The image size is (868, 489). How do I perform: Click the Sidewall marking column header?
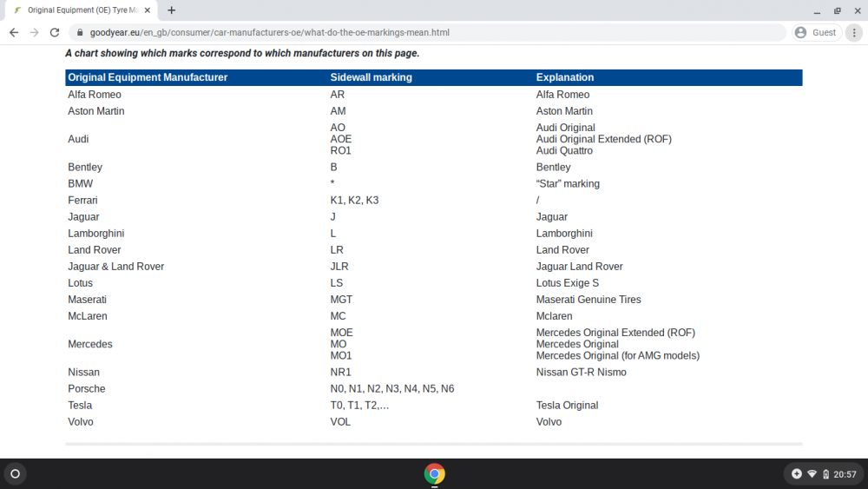(371, 77)
